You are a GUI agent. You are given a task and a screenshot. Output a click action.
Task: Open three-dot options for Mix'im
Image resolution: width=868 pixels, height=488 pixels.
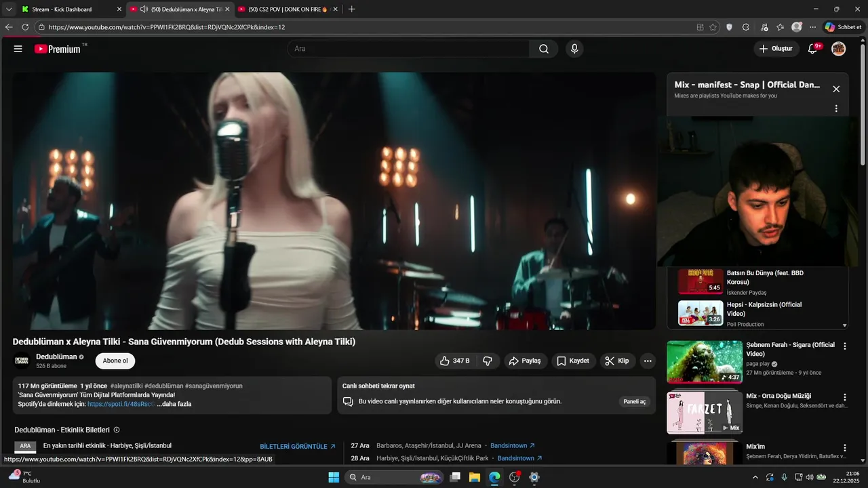click(845, 448)
